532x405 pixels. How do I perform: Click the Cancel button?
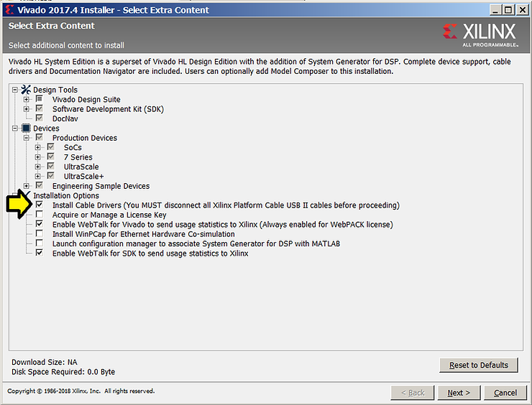[x=505, y=393]
